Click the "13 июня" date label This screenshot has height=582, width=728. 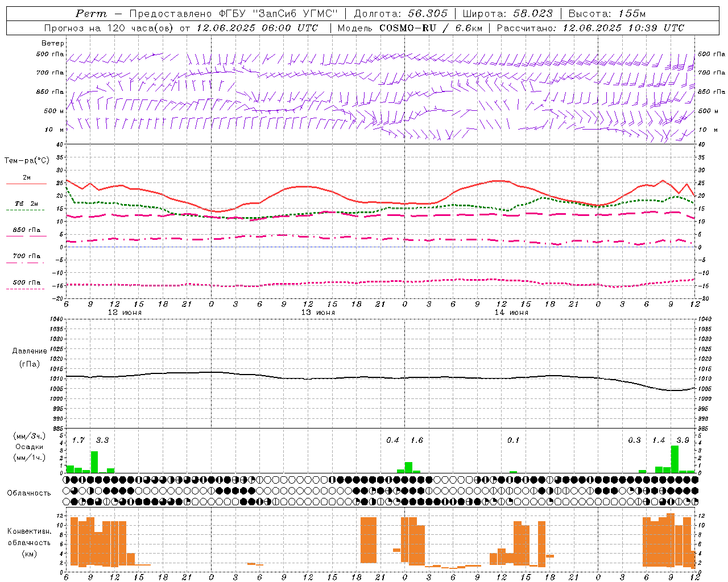coord(318,313)
